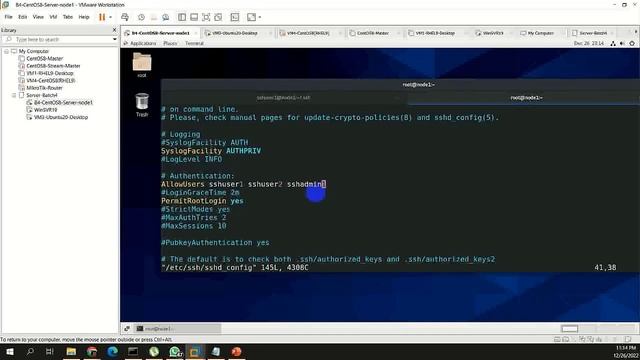Click the Unity mode toolbar icon
The image size is (640, 360).
(x=218, y=17)
